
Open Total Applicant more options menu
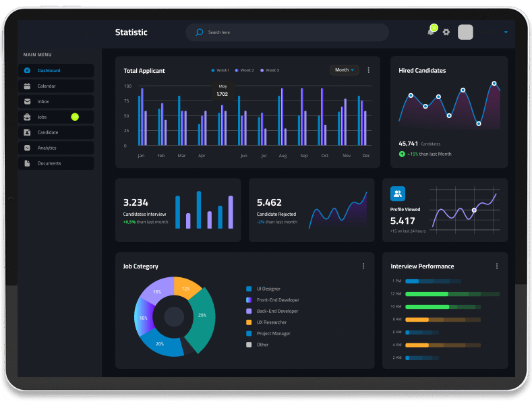[368, 70]
